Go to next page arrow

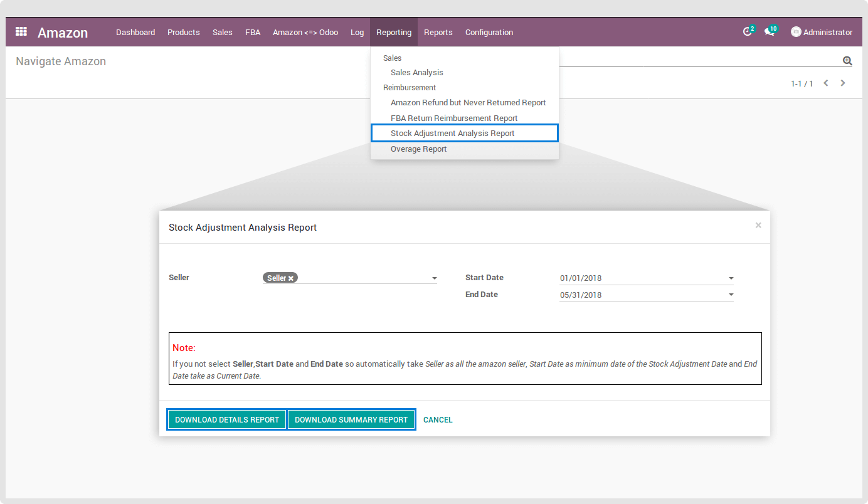[843, 83]
